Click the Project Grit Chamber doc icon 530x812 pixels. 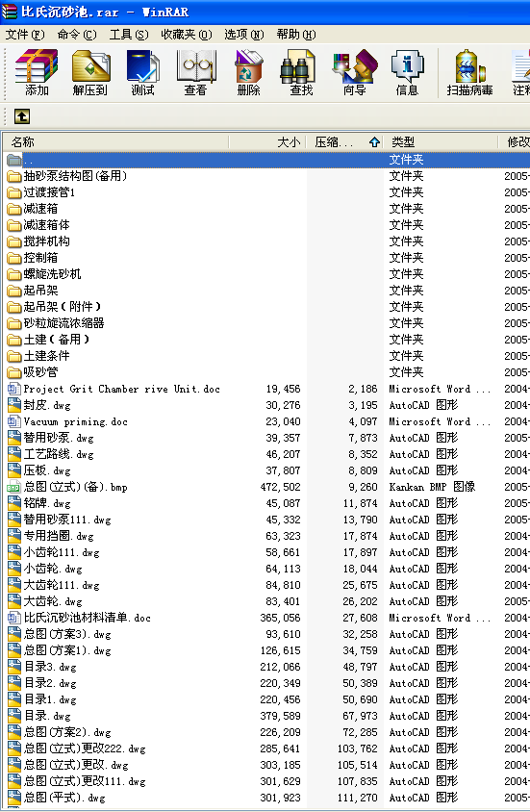pos(14,389)
